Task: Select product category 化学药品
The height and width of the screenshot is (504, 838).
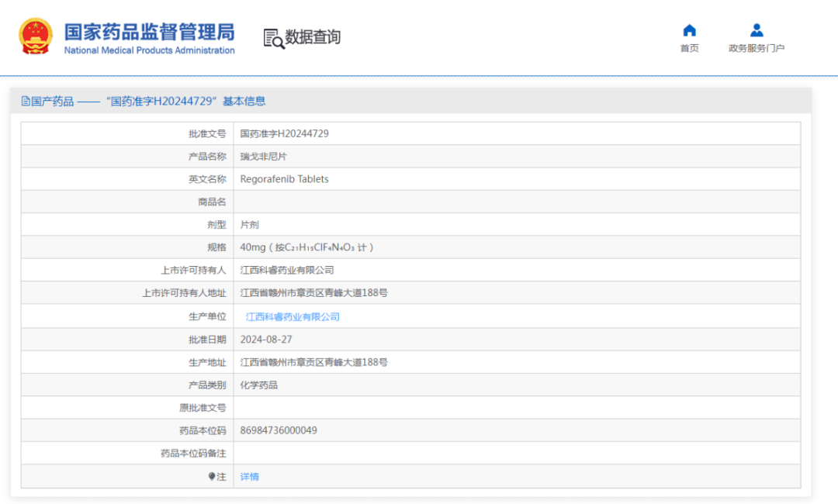Action: 258,385
